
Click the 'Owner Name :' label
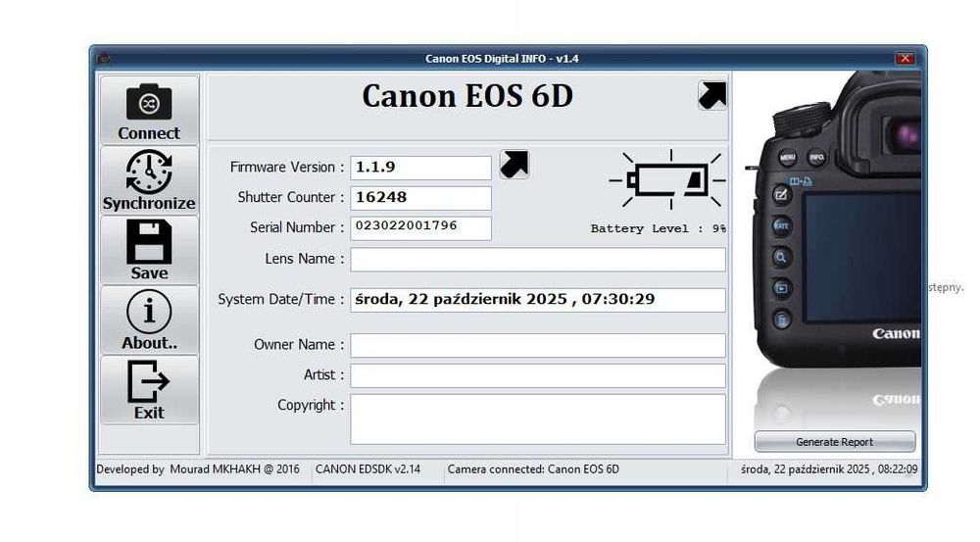[x=299, y=344]
